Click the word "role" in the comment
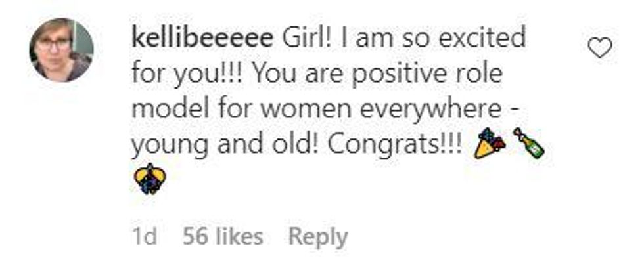Screen dimensions: 644x273 click(x=476, y=73)
